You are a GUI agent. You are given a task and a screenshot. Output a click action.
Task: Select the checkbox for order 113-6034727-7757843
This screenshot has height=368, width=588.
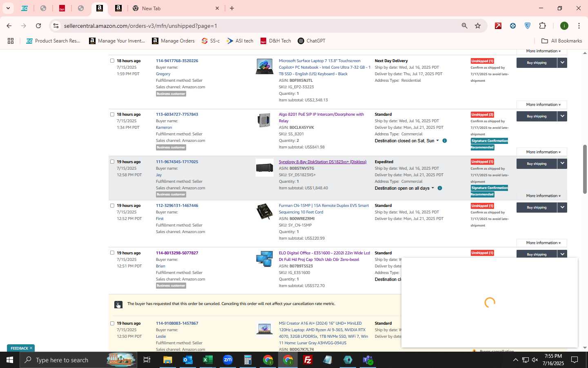tap(112, 114)
